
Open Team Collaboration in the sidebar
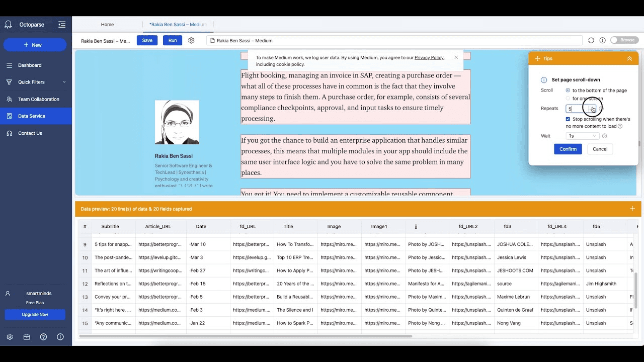36,99
